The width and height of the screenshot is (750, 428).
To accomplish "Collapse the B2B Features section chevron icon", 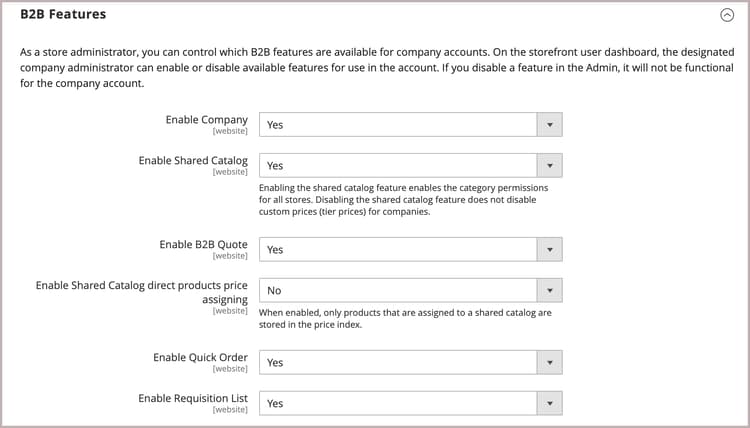I will tap(726, 15).
